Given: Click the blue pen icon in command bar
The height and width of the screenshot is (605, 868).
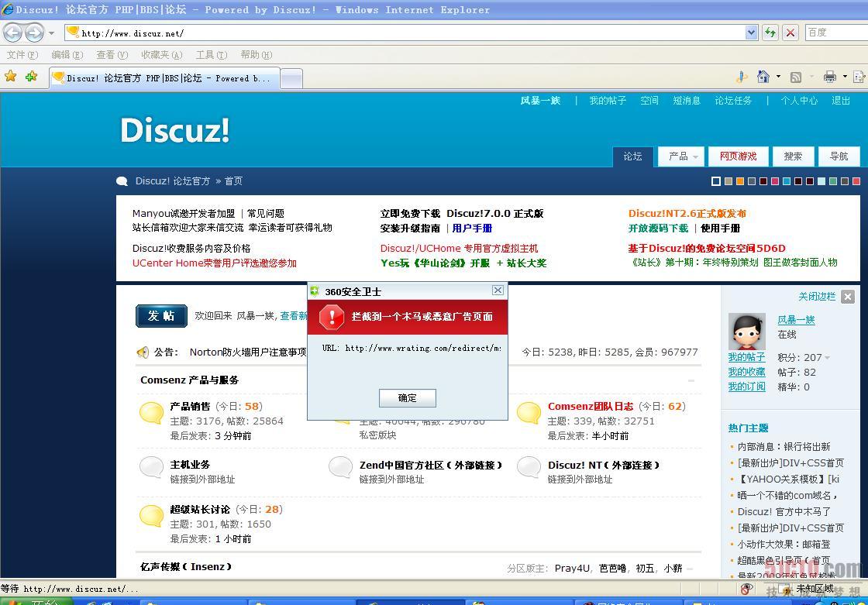Looking at the screenshot, I should pos(742,77).
